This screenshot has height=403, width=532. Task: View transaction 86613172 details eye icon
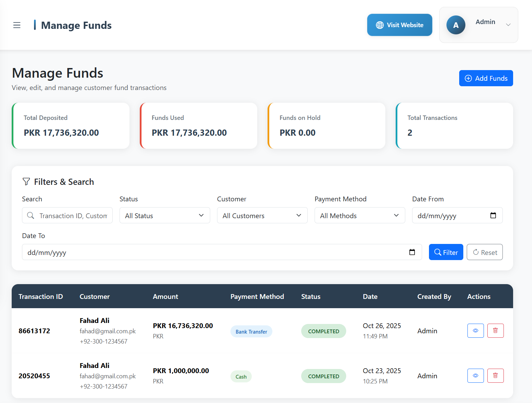point(475,331)
